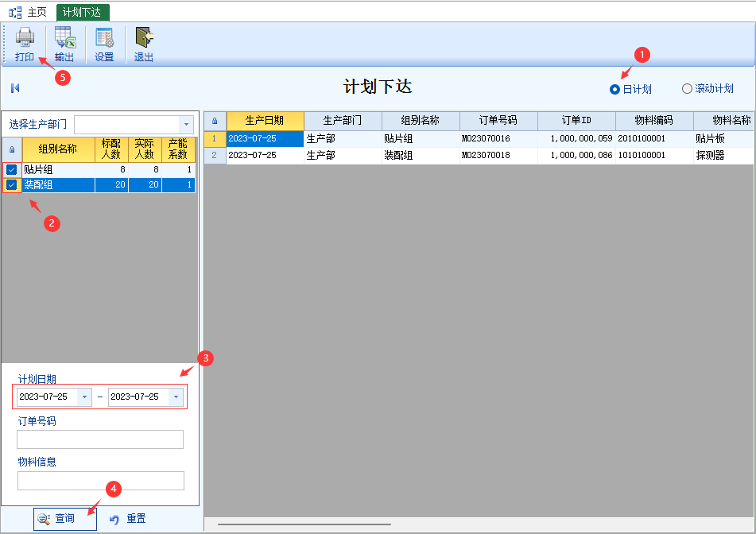Uncheck the 装配组 group checkbox
The image size is (756, 534).
[x=12, y=185]
